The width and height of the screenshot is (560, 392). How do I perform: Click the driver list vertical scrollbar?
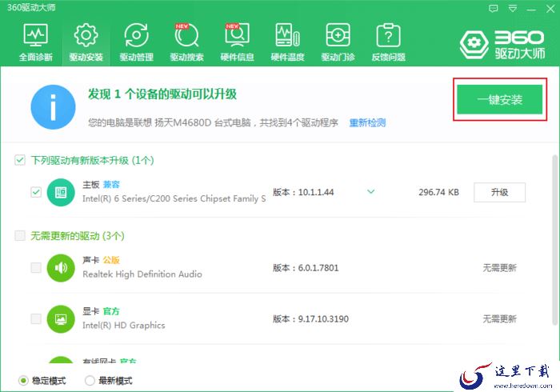[554, 240]
